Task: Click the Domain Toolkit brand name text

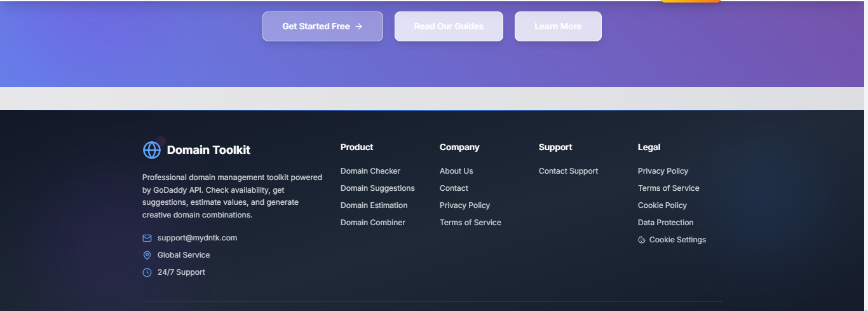Action: click(x=208, y=150)
